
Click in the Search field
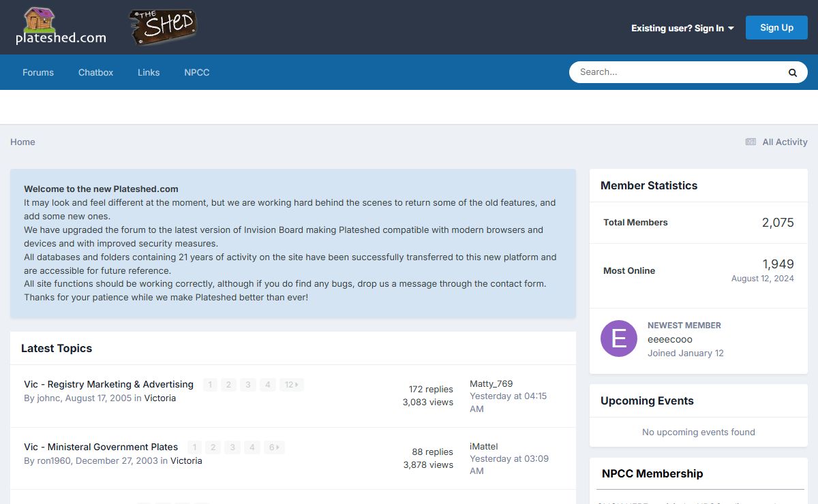pos(675,72)
